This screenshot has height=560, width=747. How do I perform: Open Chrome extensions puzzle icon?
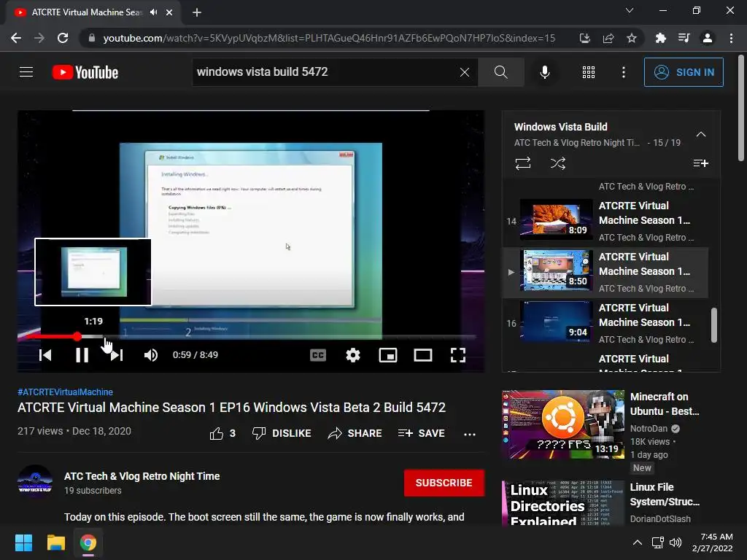pos(660,38)
